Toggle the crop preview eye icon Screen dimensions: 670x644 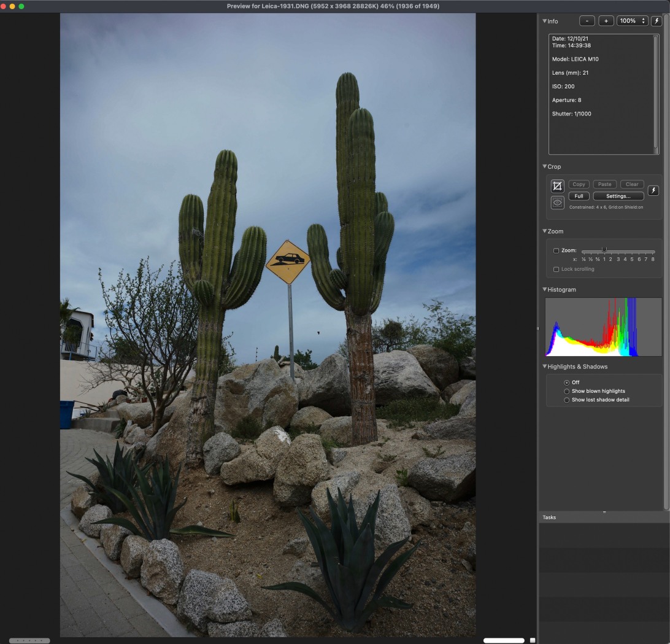(x=557, y=203)
